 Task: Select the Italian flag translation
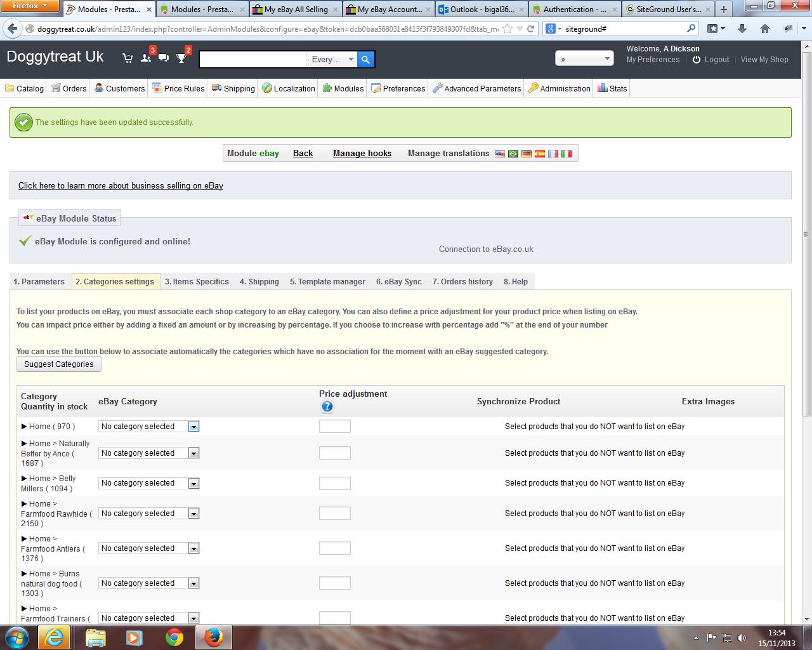[566, 154]
